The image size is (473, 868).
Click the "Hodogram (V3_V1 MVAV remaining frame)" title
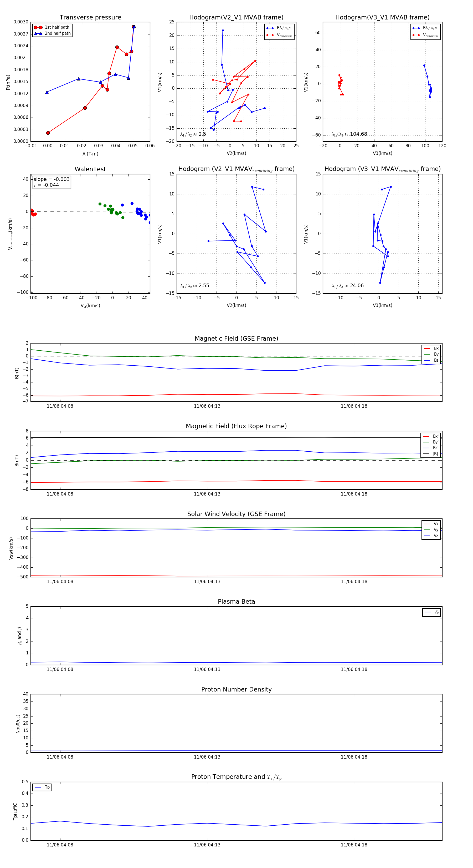tap(382, 169)
